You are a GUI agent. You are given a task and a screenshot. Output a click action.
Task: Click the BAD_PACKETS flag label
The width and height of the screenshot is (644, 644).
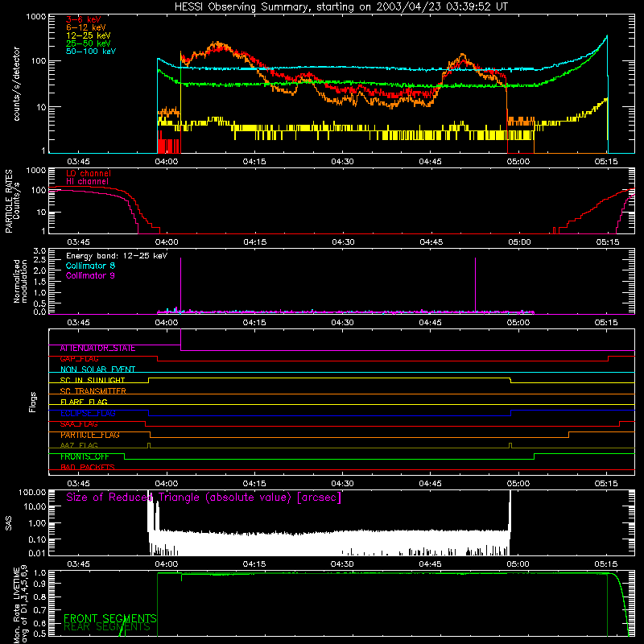(x=88, y=468)
